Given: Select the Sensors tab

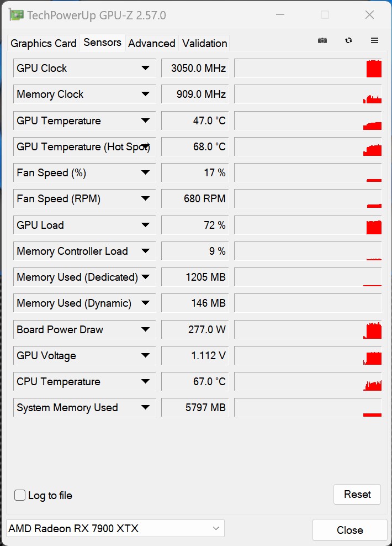Looking at the screenshot, I should [x=102, y=42].
